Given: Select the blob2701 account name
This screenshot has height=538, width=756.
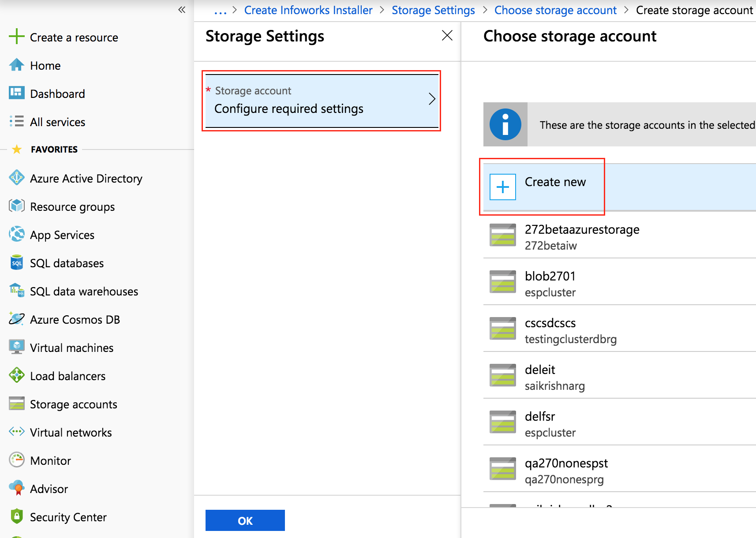Looking at the screenshot, I should (550, 276).
